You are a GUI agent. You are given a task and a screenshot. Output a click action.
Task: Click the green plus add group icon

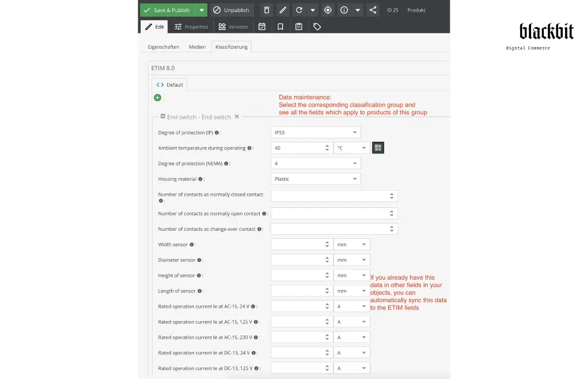click(x=157, y=98)
